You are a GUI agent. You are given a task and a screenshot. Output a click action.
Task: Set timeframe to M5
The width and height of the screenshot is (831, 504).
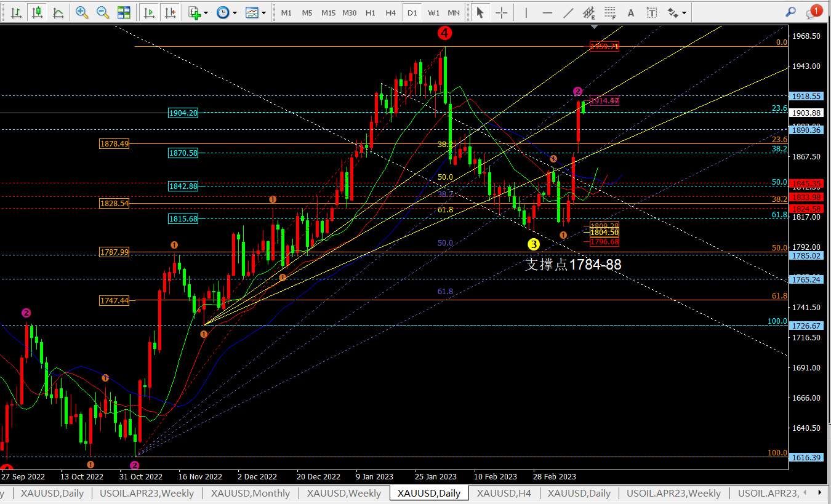[307, 12]
